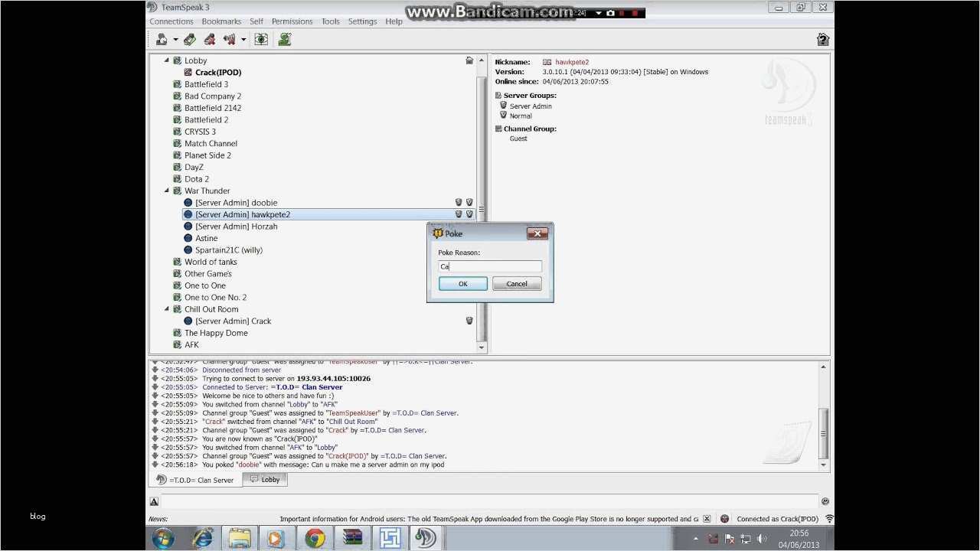Open the dropdown next to the Connect icon
Image resolution: width=980 pixels, height=551 pixels.
pyautogui.click(x=175, y=39)
